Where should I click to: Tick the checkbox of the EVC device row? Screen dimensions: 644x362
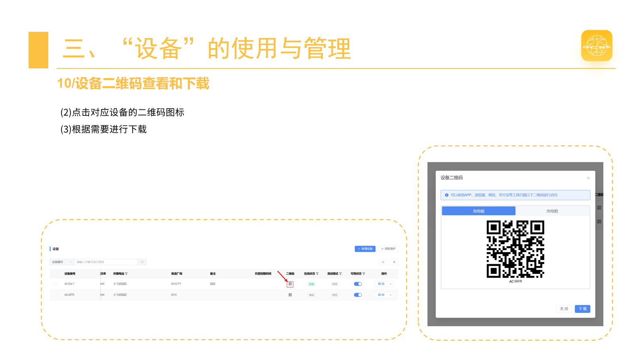pos(56,295)
